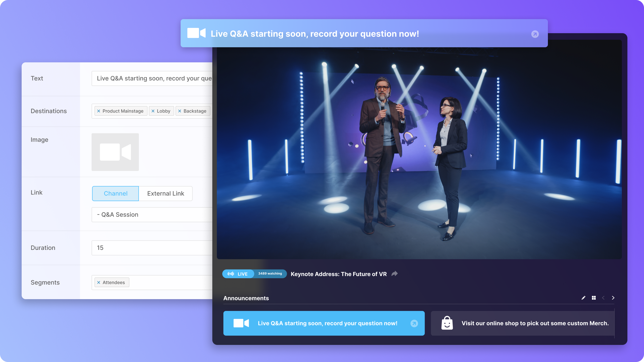Remove the Lobby destination tag
Screen dimensions: 644x362
click(x=153, y=111)
